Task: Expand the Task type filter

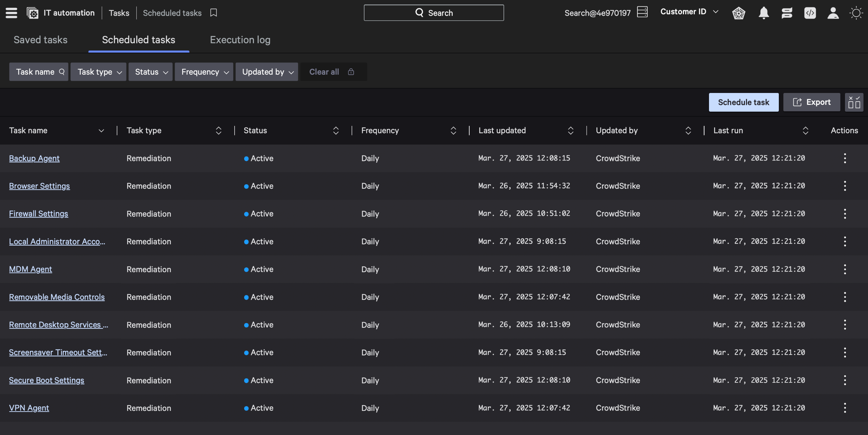Action: (x=98, y=72)
